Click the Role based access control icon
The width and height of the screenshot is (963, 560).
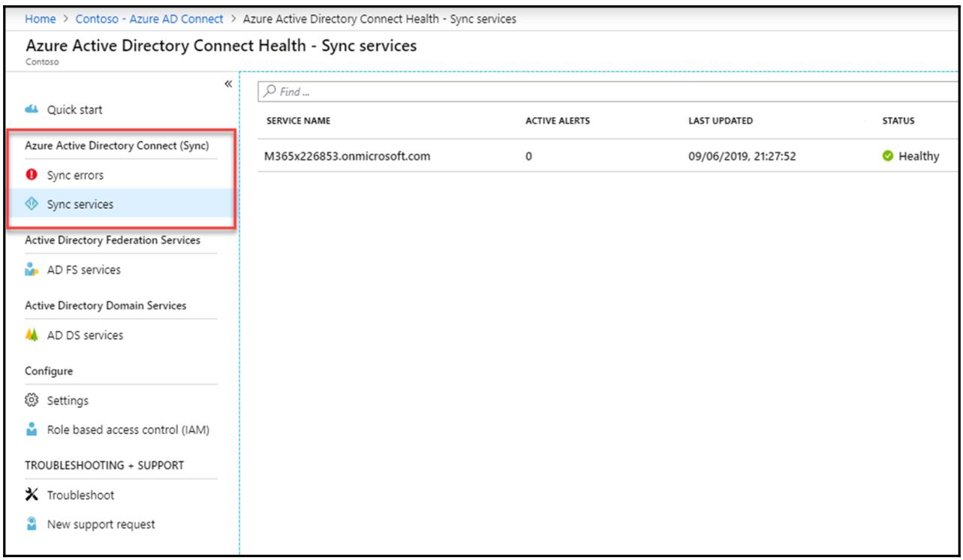pos(32,430)
